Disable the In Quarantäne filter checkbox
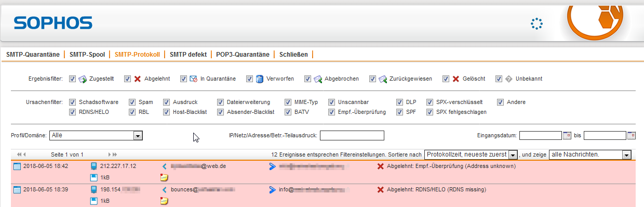 click(183, 79)
